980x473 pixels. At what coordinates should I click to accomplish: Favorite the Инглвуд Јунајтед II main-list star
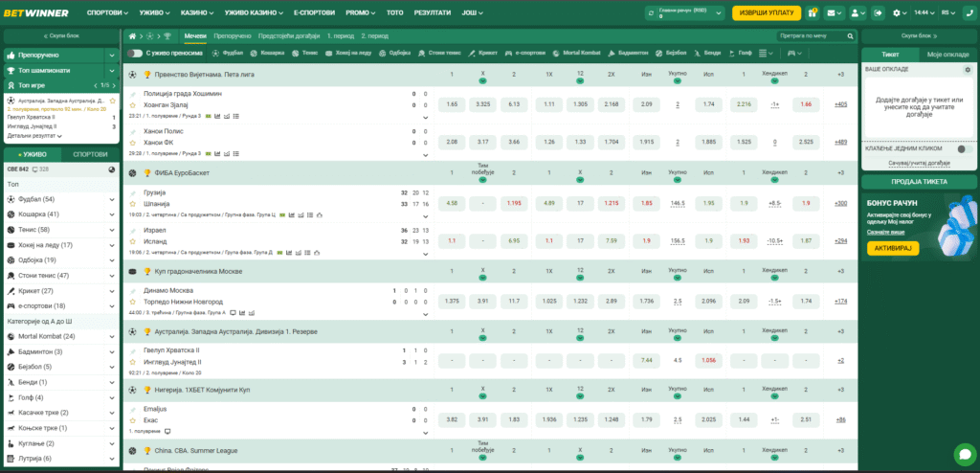click(x=132, y=362)
